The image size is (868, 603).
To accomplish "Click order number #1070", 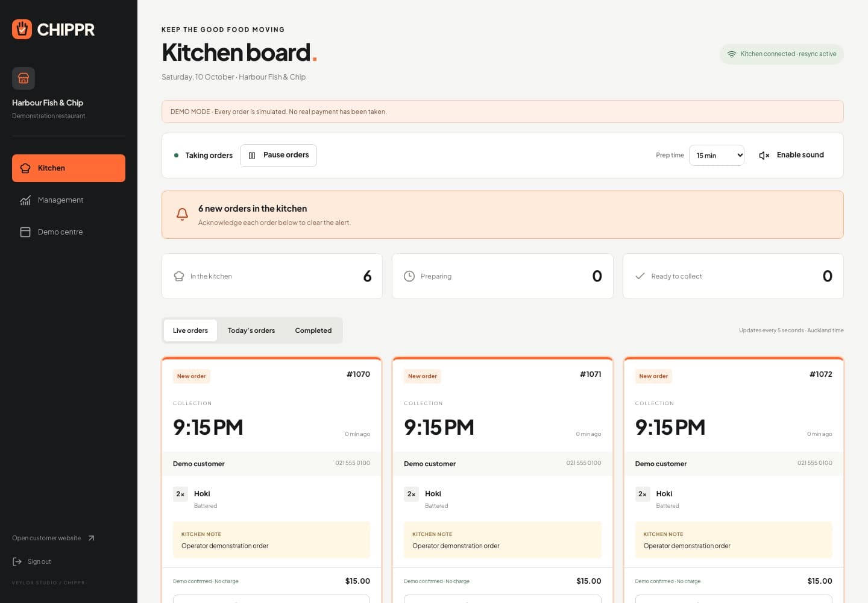I will click(358, 374).
